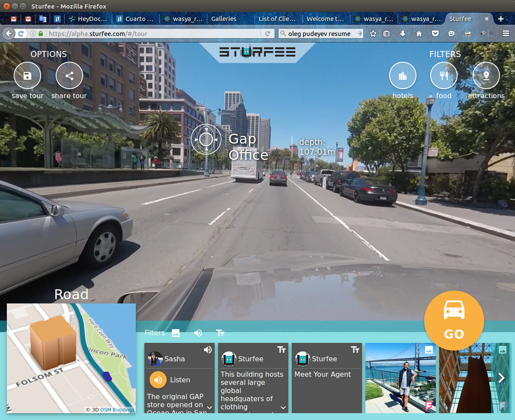Screen dimensions: 515x420
Task: Toggle the image content filter
Action: point(175,333)
